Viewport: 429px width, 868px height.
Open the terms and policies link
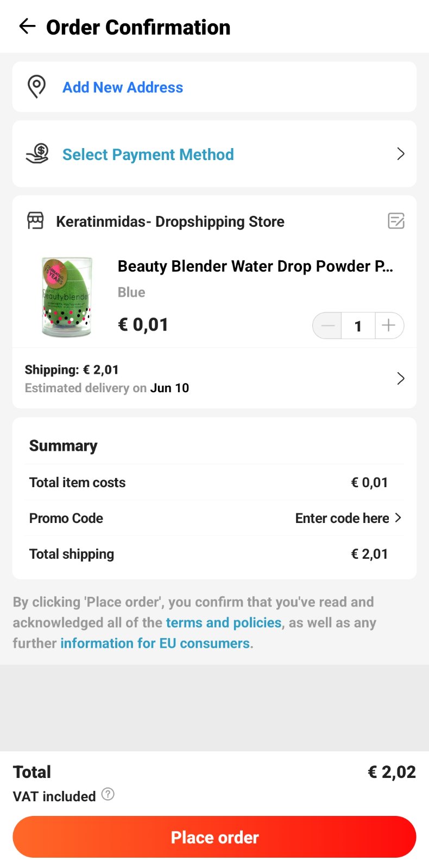click(x=224, y=622)
